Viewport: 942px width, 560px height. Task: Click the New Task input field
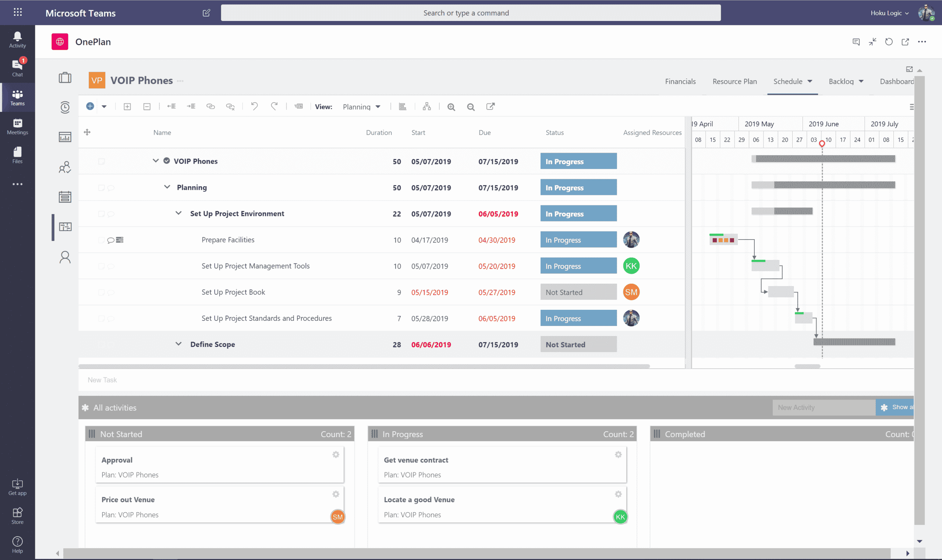pos(226,380)
